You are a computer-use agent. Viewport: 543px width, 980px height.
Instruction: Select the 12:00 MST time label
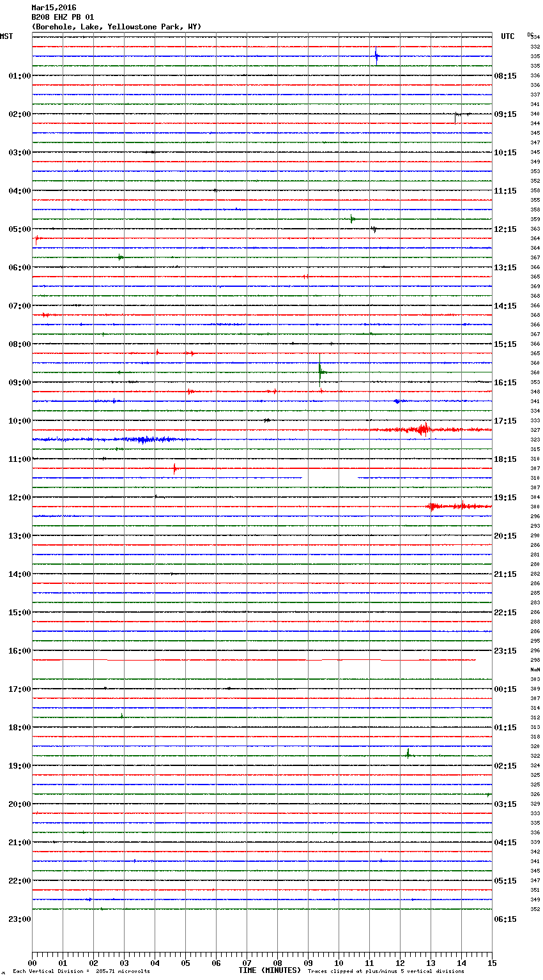tap(19, 498)
